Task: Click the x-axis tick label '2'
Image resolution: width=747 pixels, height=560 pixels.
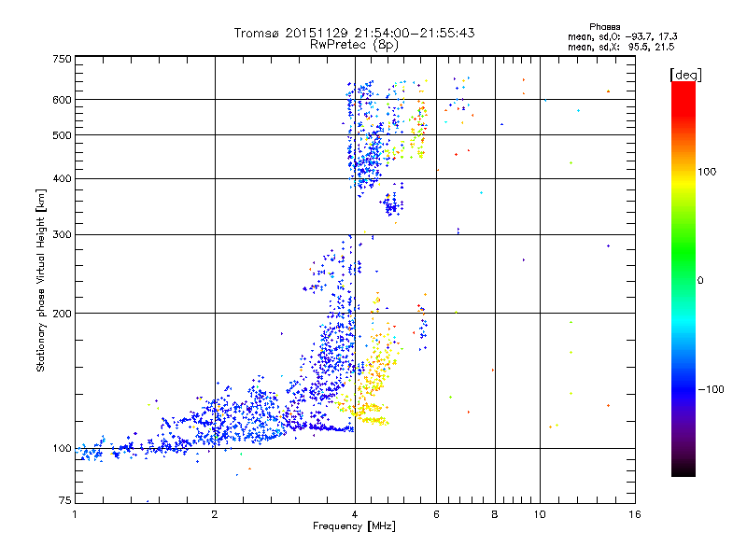Action: 215,514
